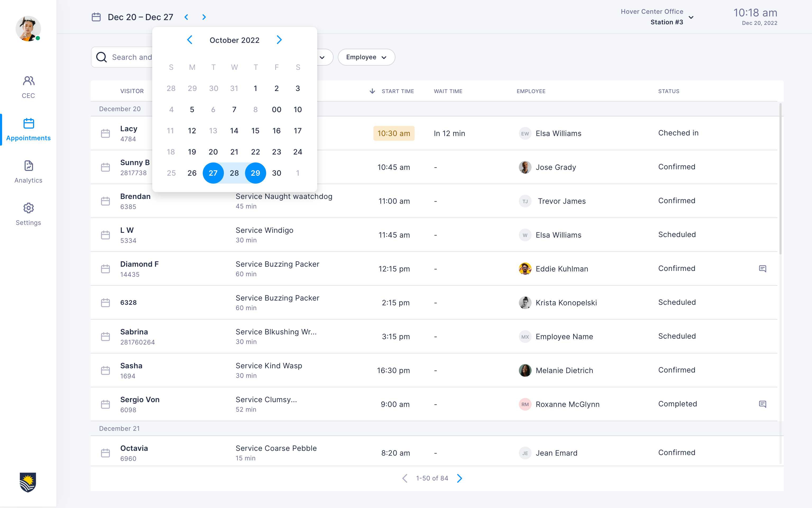Open the Appointments section in sidebar
The height and width of the screenshot is (508, 812).
[28, 130]
